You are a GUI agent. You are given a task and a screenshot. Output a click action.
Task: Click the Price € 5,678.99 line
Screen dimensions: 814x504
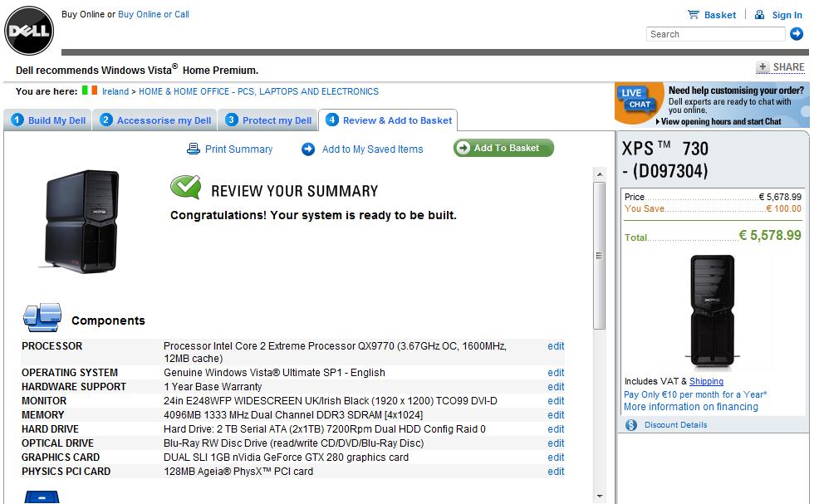713,197
